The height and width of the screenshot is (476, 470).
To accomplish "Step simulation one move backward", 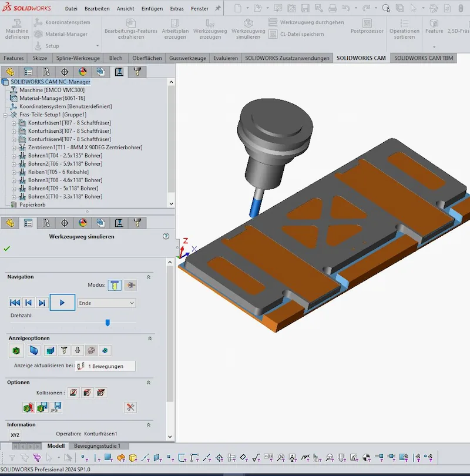I will click(x=29, y=303).
